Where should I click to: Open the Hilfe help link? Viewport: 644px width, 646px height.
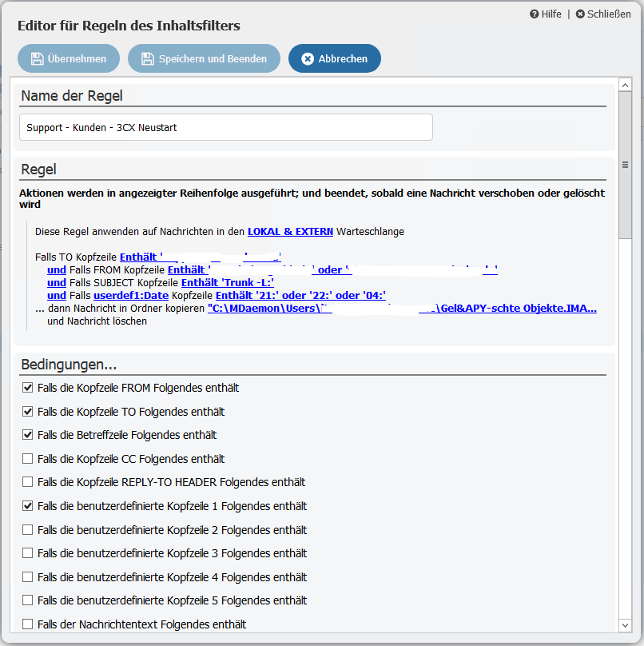546,14
